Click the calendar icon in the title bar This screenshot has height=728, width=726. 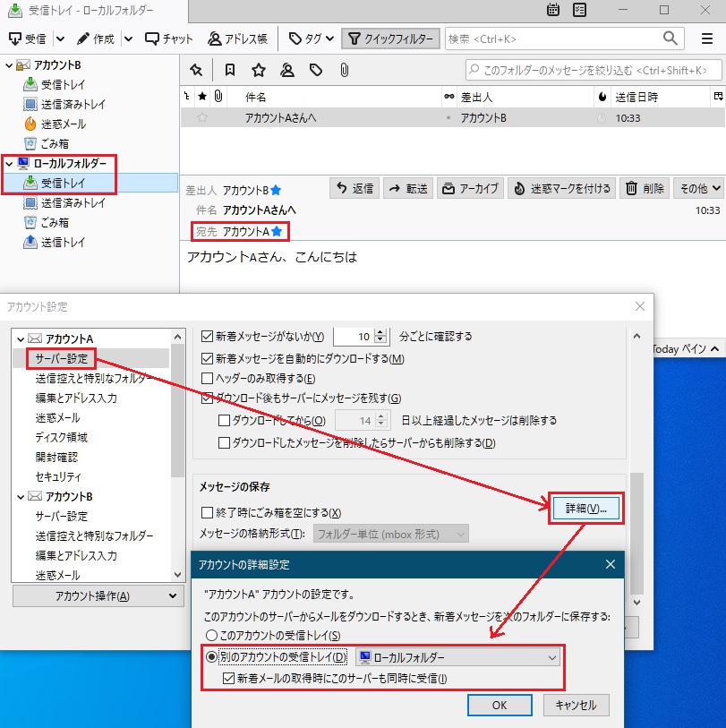click(x=553, y=10)
